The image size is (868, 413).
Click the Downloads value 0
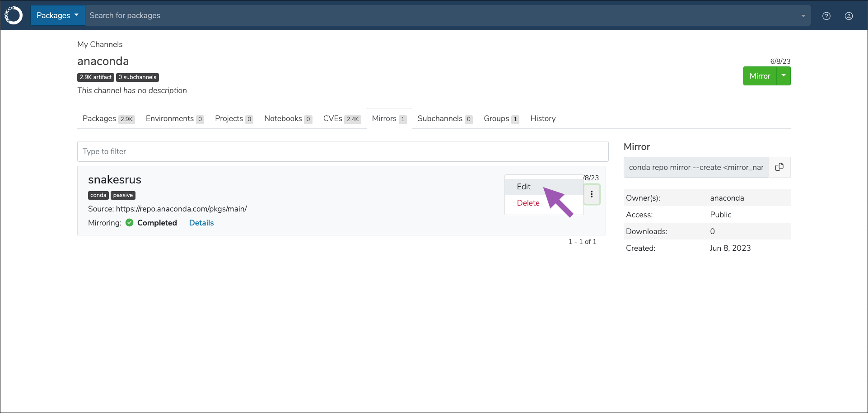point(713,231)
